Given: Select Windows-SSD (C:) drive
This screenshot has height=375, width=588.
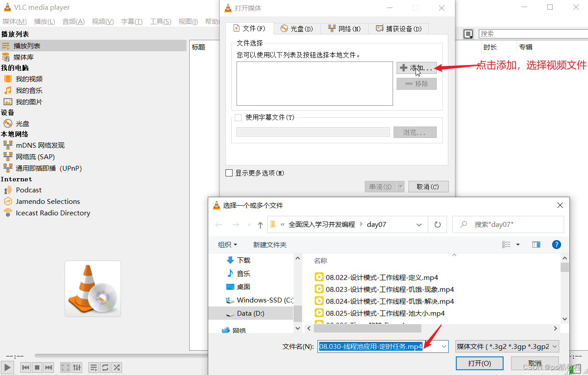Looking at the screenshot, I should pos(259,300).
